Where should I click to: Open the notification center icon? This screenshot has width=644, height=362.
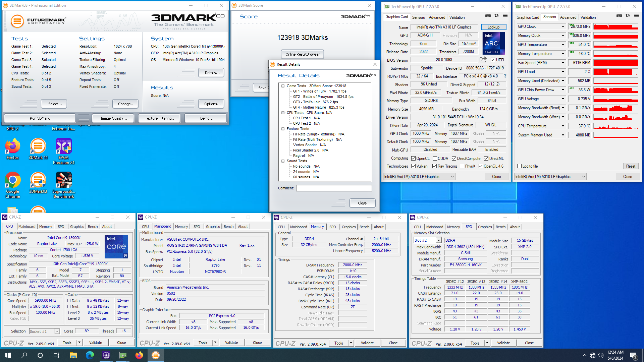coord(634,355)
